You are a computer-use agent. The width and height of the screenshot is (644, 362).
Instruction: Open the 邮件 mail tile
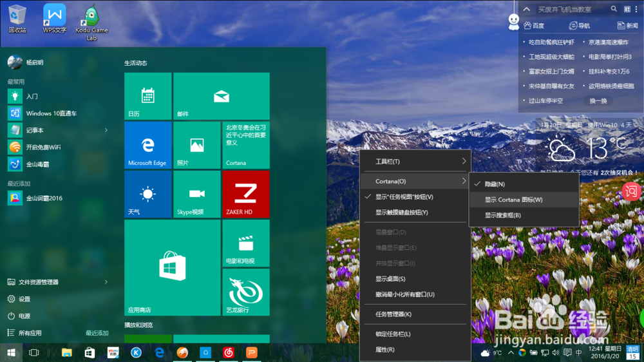(222, 96)
